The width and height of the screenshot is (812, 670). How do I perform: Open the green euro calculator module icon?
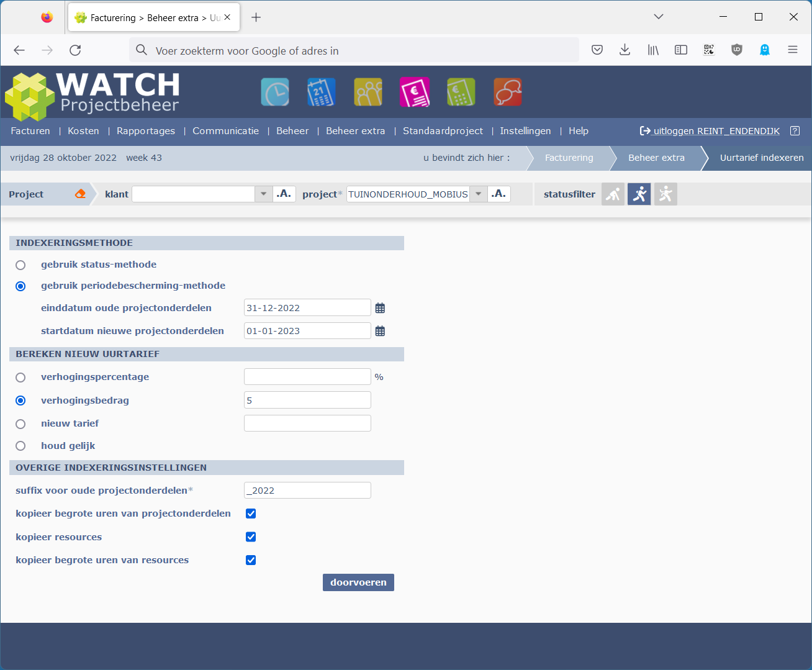point(461,93)
